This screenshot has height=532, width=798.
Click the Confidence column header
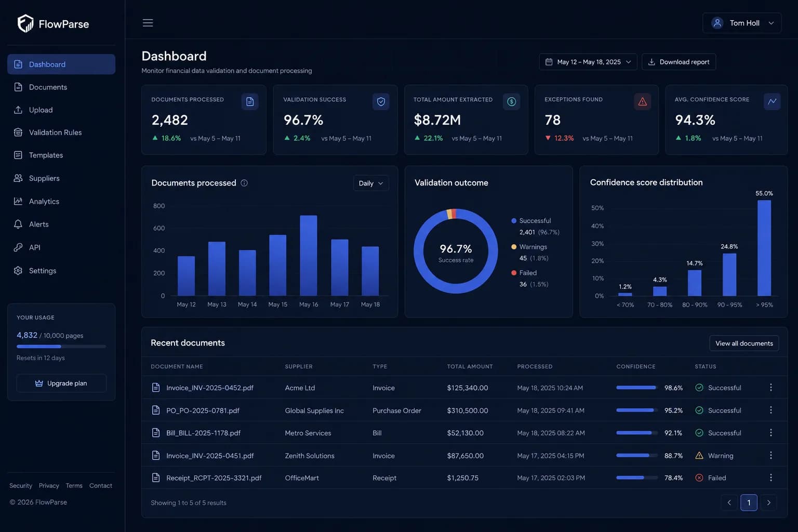[x=636, y=367]
